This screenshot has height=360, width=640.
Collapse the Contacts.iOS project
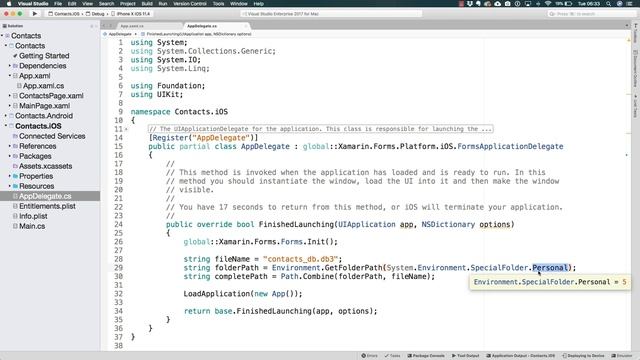6,126
